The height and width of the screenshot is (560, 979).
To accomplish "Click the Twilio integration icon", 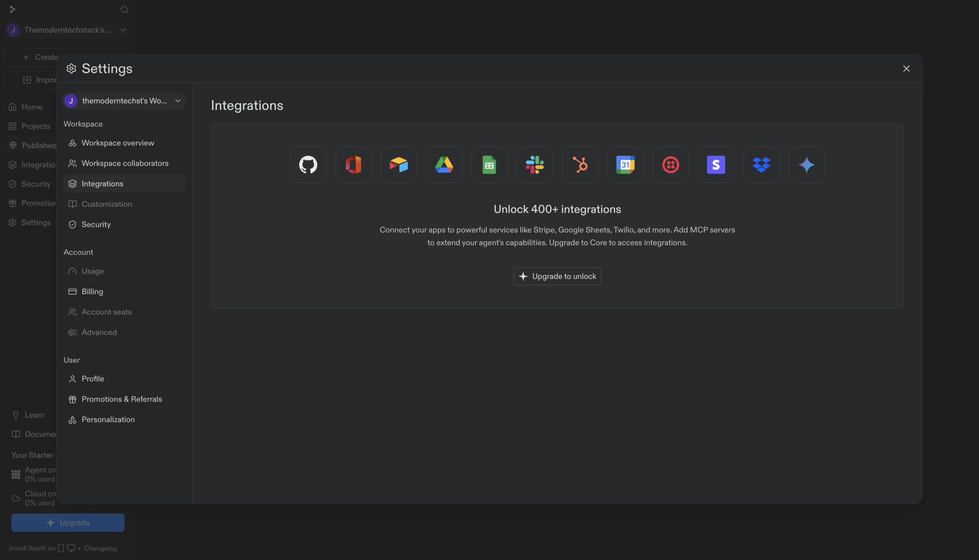I will click(671, 165).
